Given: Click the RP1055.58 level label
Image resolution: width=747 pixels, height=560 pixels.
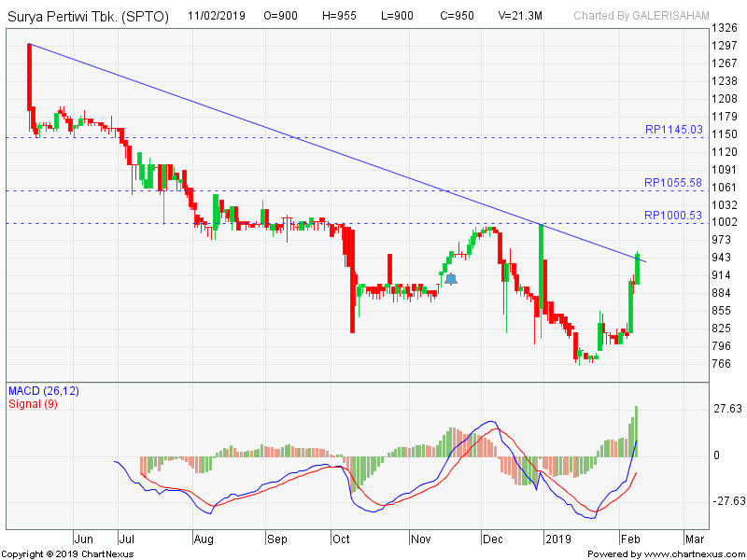Looking at the screenshot, I should tap(672, 183).
